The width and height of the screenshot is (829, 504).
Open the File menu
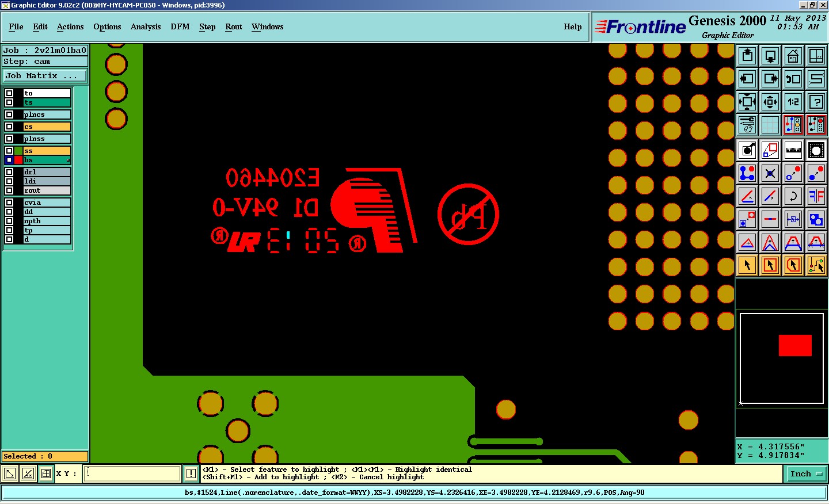16,27
